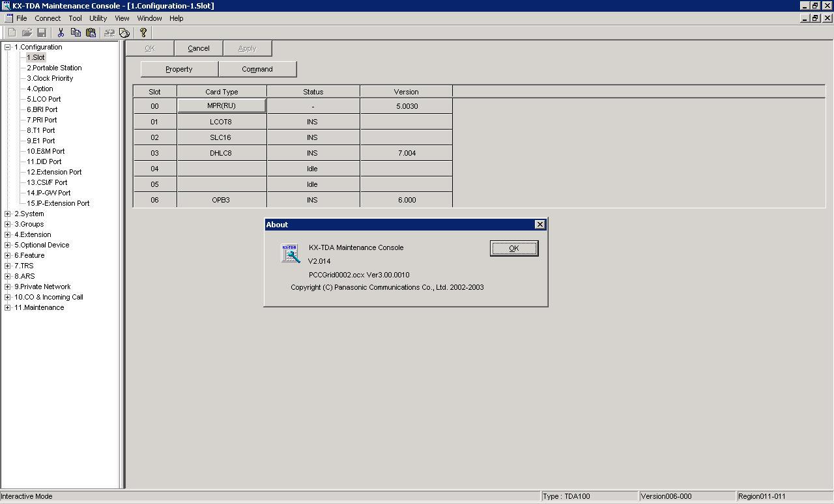Click the yellow question mark Help icon
The width and height of the screenshot is (834, 504).
[143, 33]
